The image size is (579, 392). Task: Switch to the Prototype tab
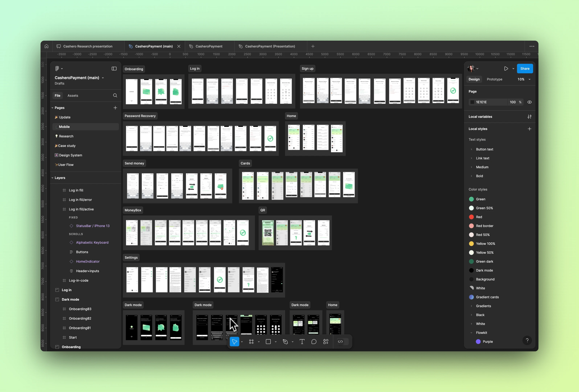pyautogui.click(x=495, y=79)
